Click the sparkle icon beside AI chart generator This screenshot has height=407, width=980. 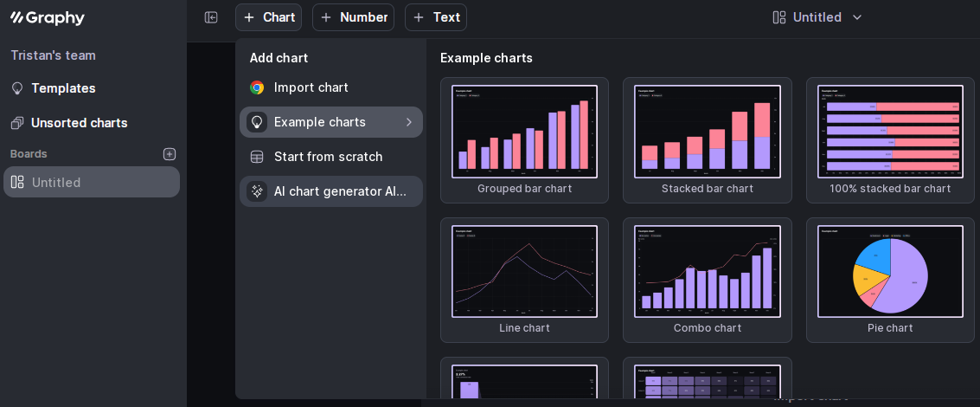257,191
